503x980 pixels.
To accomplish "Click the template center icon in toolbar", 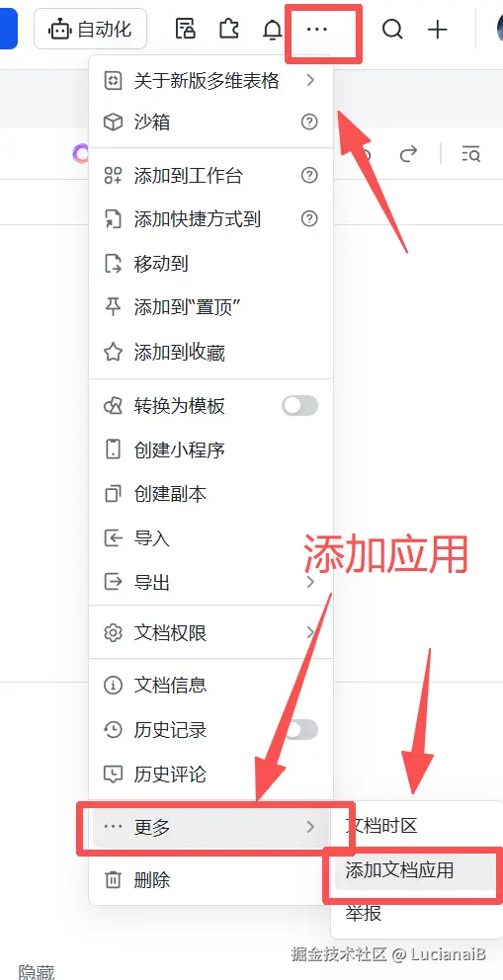I will [x=185, y=29].
